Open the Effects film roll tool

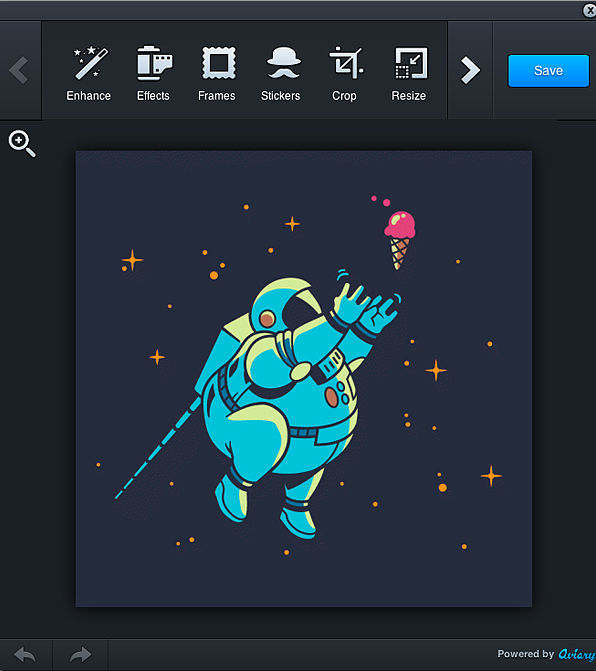click(x=153, y=73)
